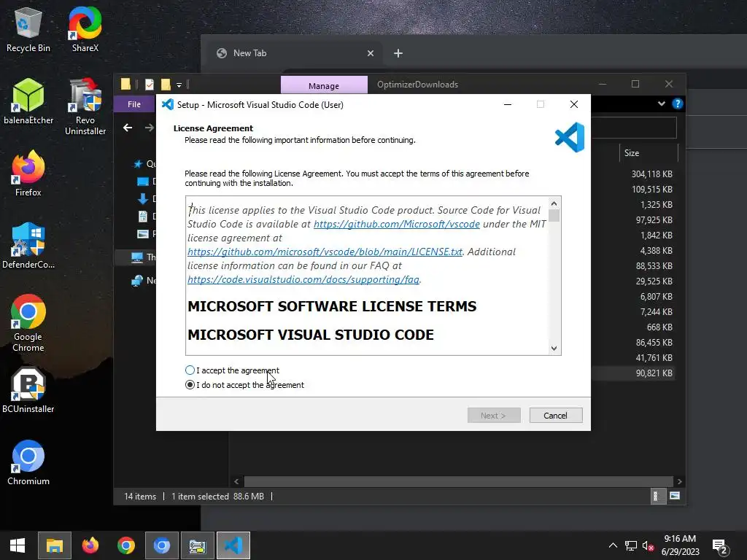Select the Downloads item in navigation pane
This screenshot has width=747, height=560.
tap(146, 198)
